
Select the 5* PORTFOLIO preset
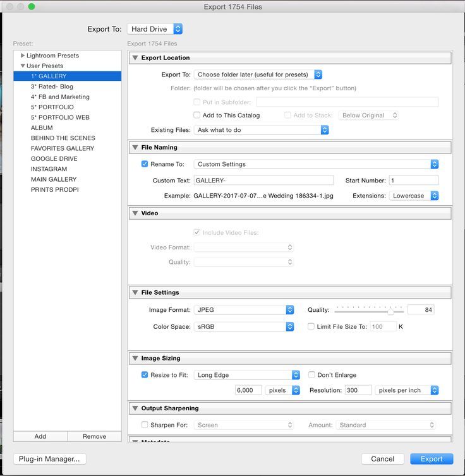(x=68, y=107)
